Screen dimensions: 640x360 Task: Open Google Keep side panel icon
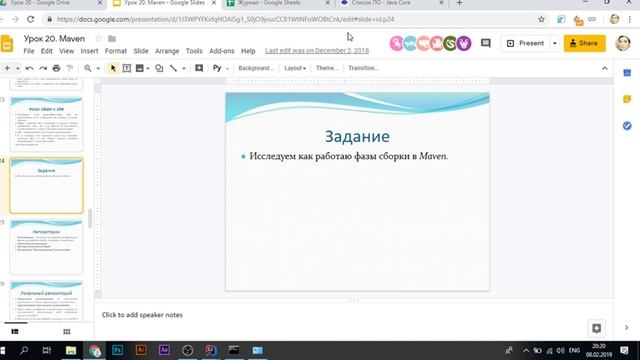coord(627,99)
